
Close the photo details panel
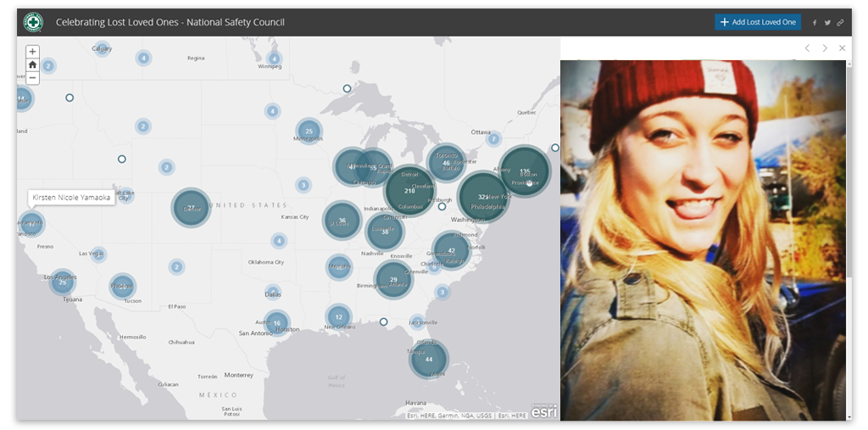click(842, 48)
